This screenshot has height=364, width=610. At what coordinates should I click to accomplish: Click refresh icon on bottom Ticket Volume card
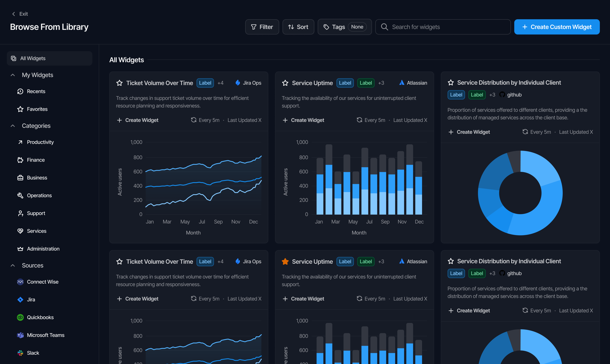(x=194, y=299)
